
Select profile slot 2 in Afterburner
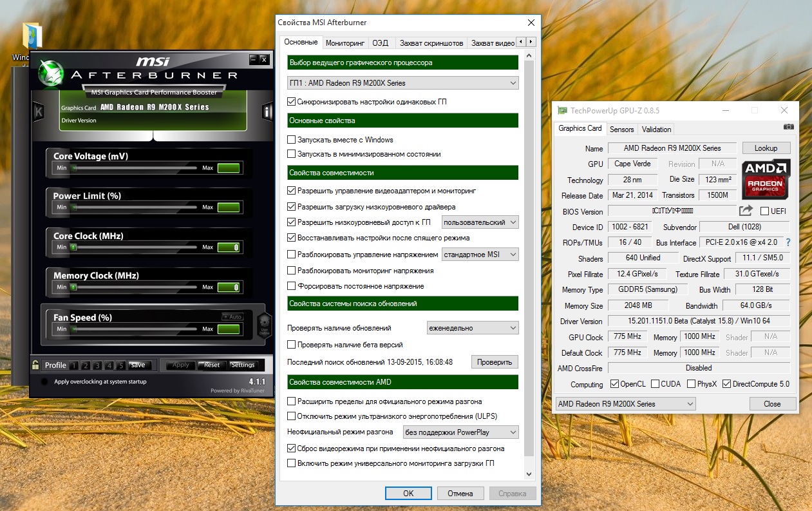click(x=86, y=365)
